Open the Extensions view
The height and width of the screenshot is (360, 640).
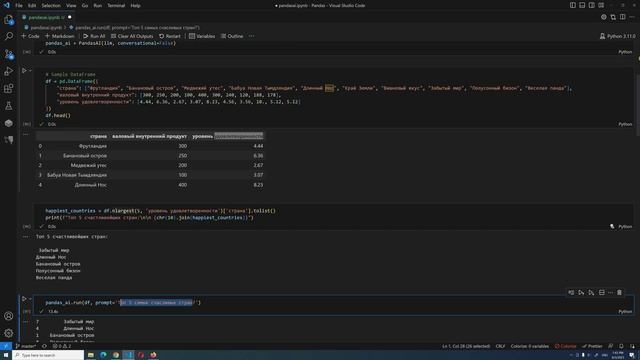click(9, 89)
